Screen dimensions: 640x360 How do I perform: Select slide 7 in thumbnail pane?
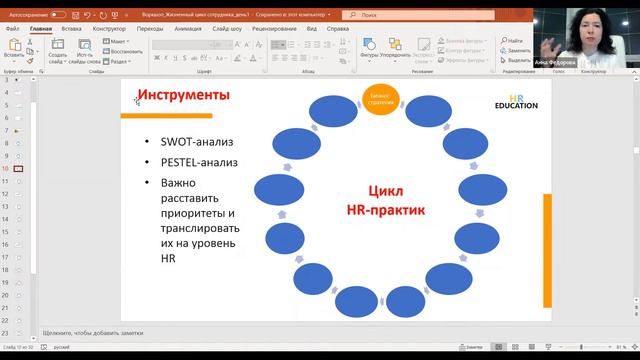pos(18,131)
